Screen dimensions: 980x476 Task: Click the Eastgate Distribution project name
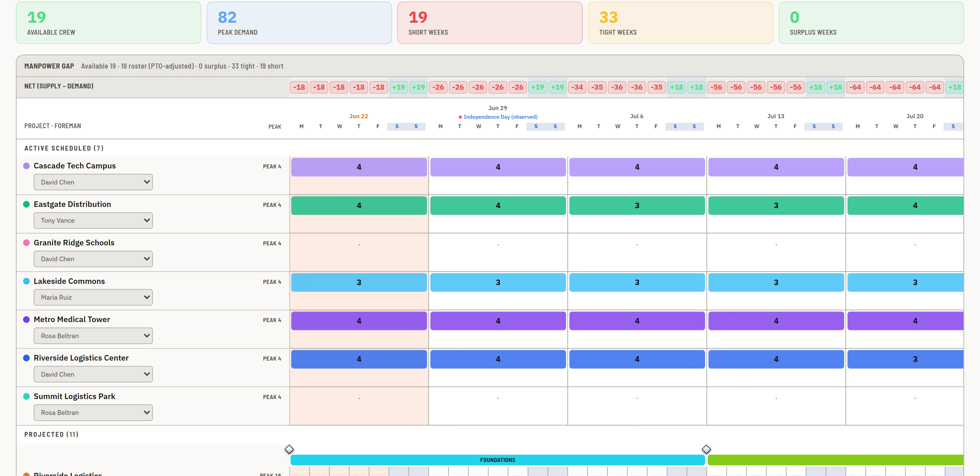pos(72,204)
